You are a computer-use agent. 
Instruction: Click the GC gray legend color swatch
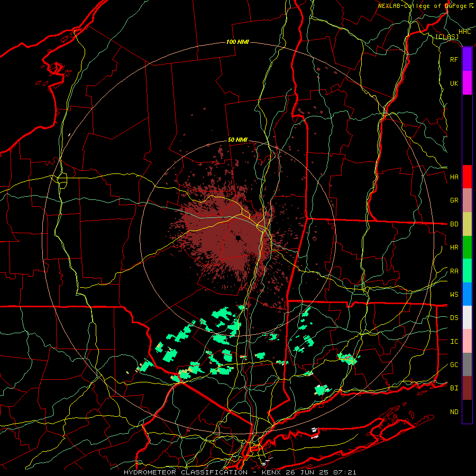click(x=467, y=364)
